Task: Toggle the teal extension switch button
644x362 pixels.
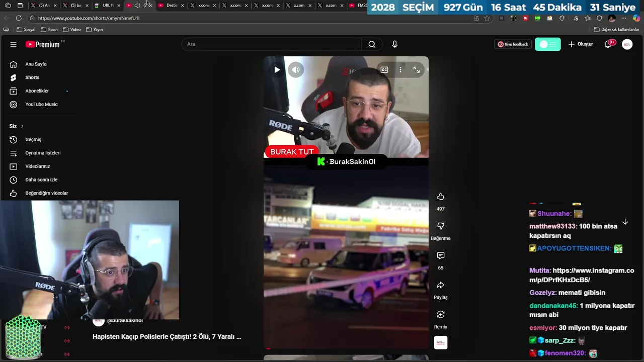Action: pyautogui.click(x=547, y=44)
